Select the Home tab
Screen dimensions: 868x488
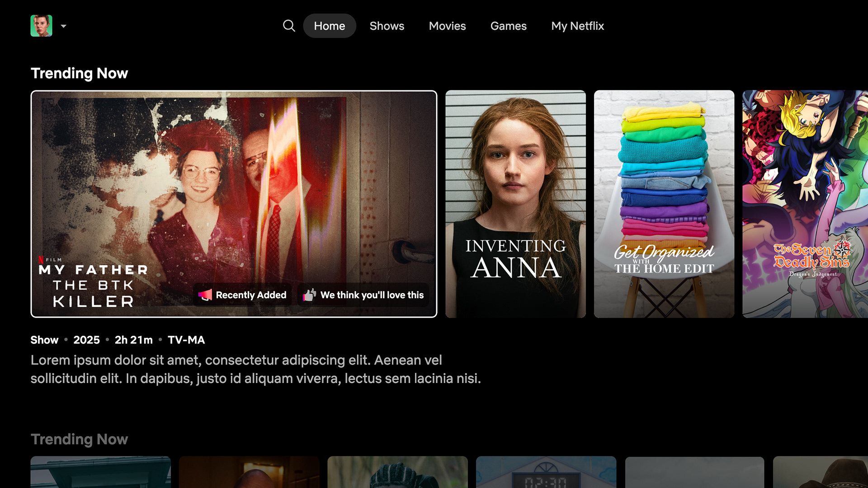pos(329,26)
